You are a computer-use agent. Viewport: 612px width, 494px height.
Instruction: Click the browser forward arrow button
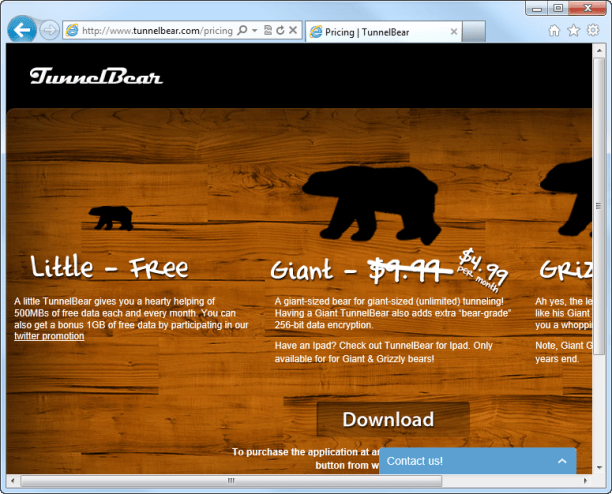pos(49,30)
